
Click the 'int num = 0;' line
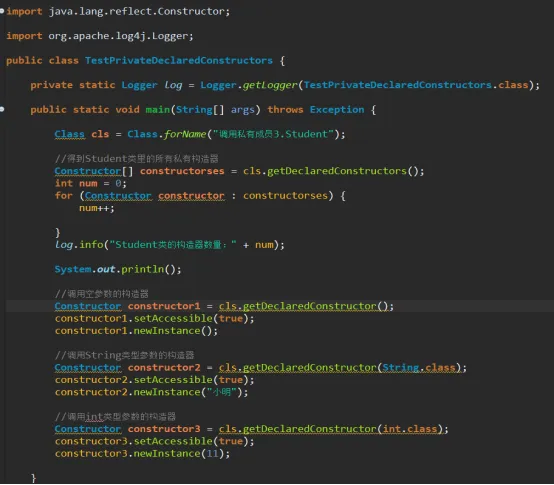[91, 183]
